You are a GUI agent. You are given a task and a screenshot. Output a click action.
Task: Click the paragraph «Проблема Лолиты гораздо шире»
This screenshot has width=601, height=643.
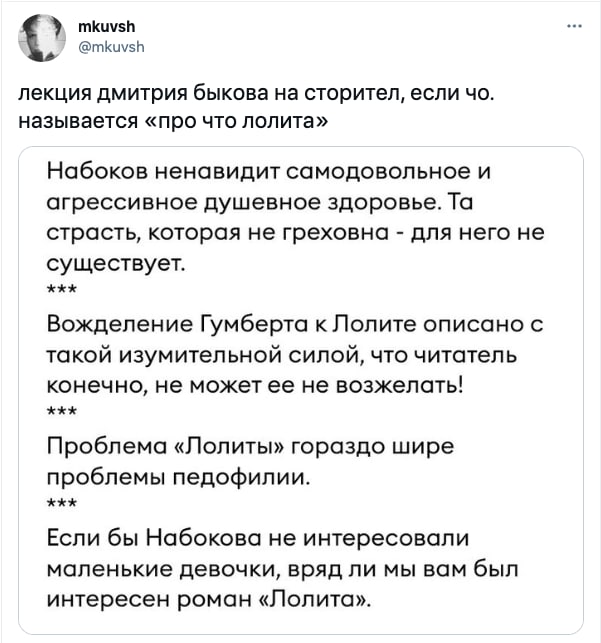(x=250, y=461)
